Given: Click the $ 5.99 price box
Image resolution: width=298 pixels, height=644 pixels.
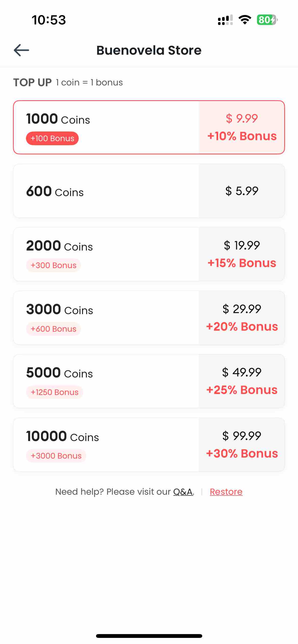Looking at the screenshot, I should point(242,191).
